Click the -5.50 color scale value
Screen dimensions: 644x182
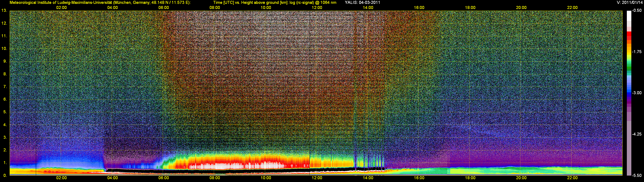click(x=637, y=176)
